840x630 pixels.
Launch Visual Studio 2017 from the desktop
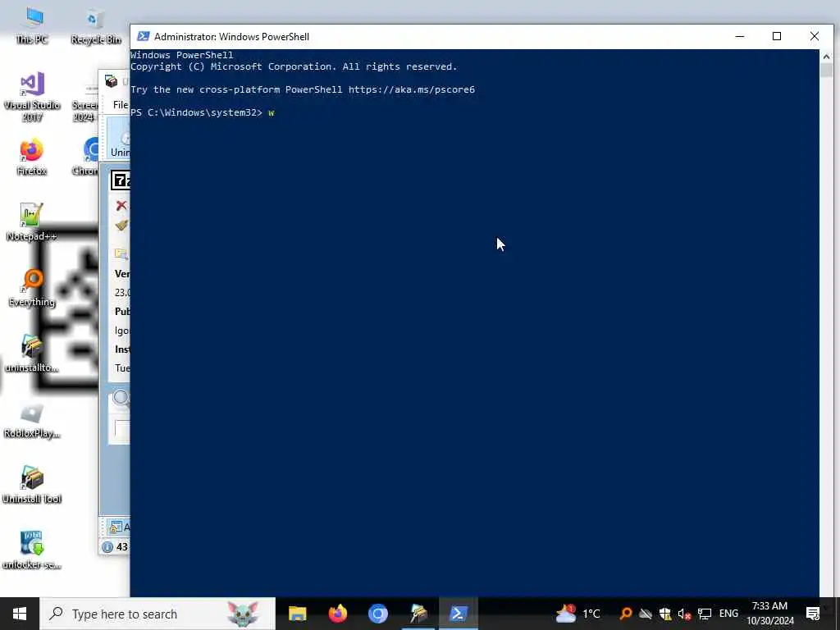pos(32,97)
